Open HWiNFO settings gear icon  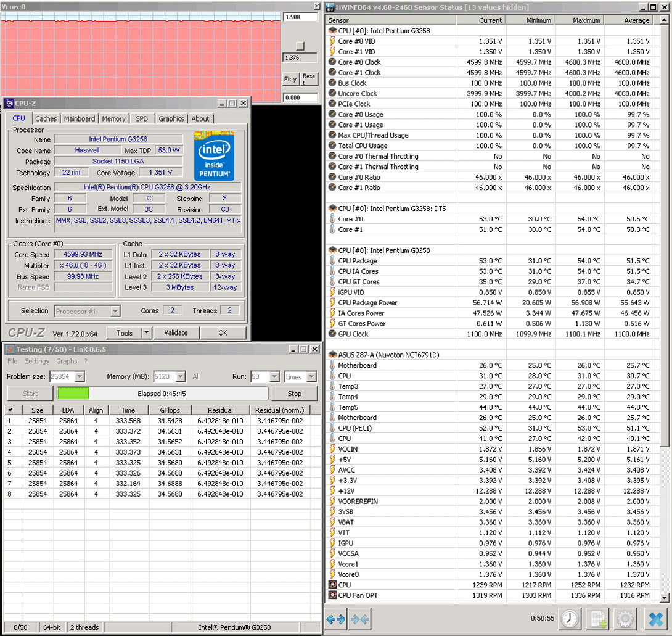[x=625, y=619]
